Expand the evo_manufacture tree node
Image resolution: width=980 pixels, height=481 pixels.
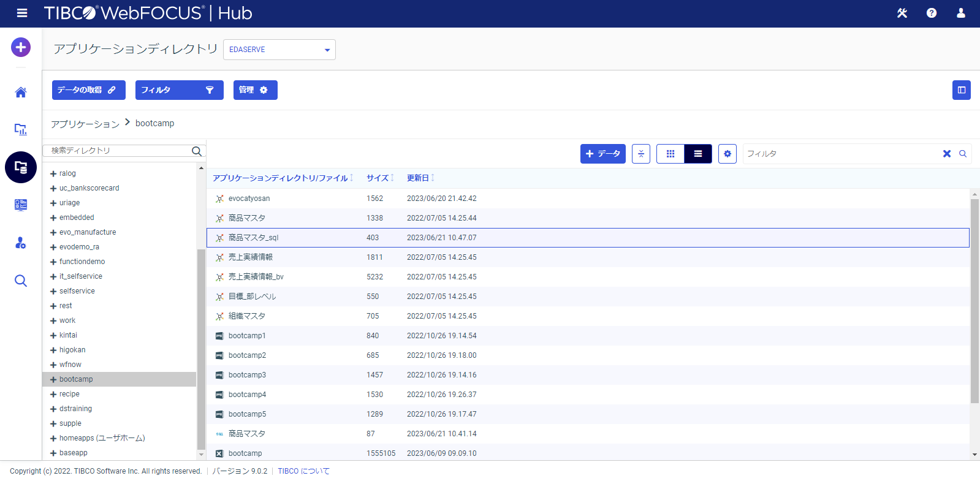(53, 233)
